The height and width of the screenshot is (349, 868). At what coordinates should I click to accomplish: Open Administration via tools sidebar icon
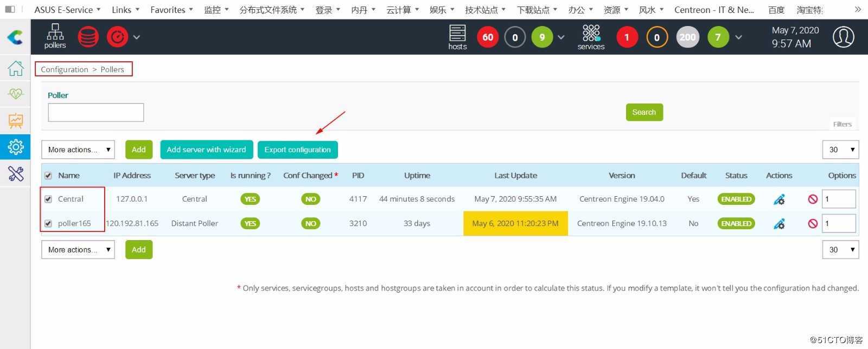(x=15, y=173)
